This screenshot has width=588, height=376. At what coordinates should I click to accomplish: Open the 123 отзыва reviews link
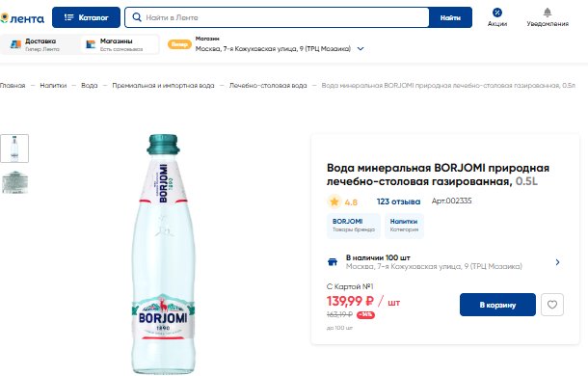tap(398, 201)
